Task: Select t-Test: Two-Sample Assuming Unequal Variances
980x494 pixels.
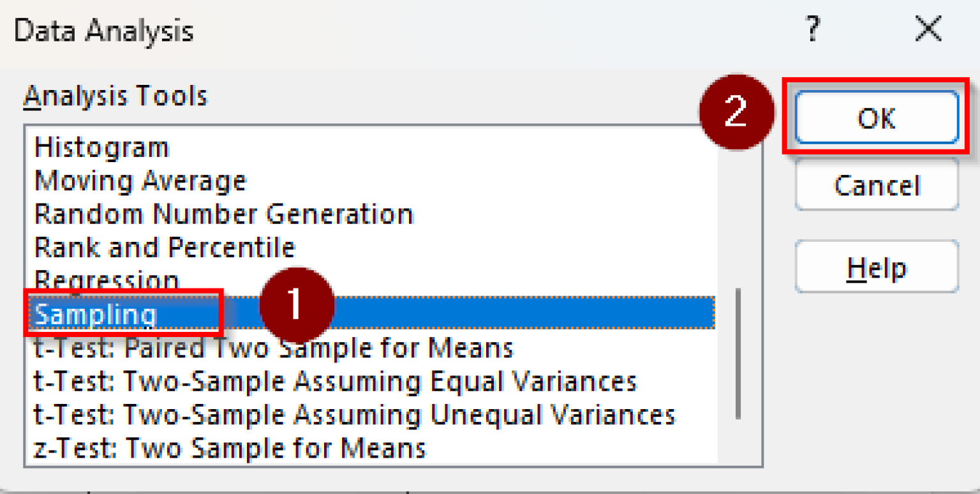Action: click(x=354, y=414)
